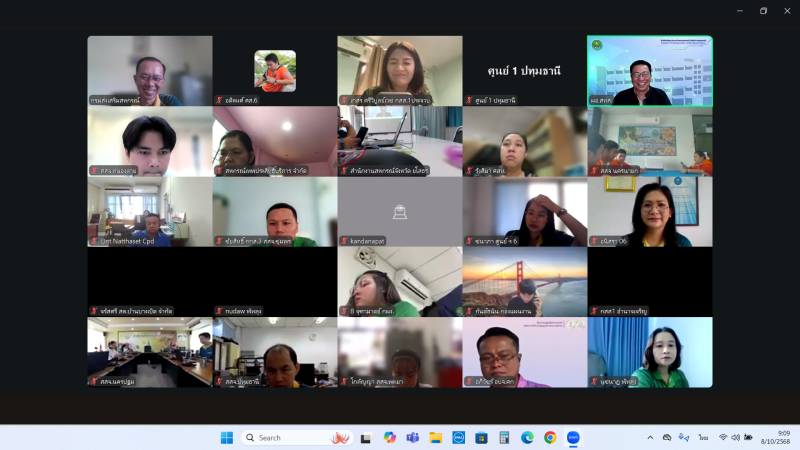Open Microsoft Teams from the taskbar
Screen dimensions: 800x450
412,437
